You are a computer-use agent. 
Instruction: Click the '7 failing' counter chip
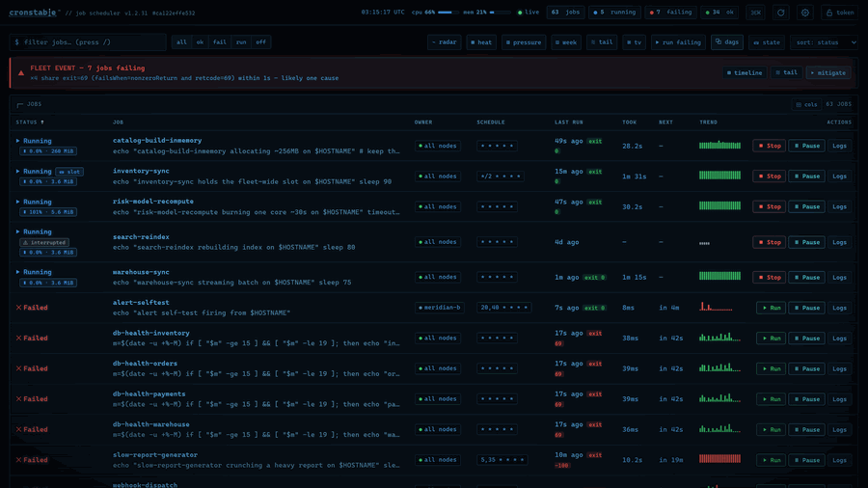point(670,13)
